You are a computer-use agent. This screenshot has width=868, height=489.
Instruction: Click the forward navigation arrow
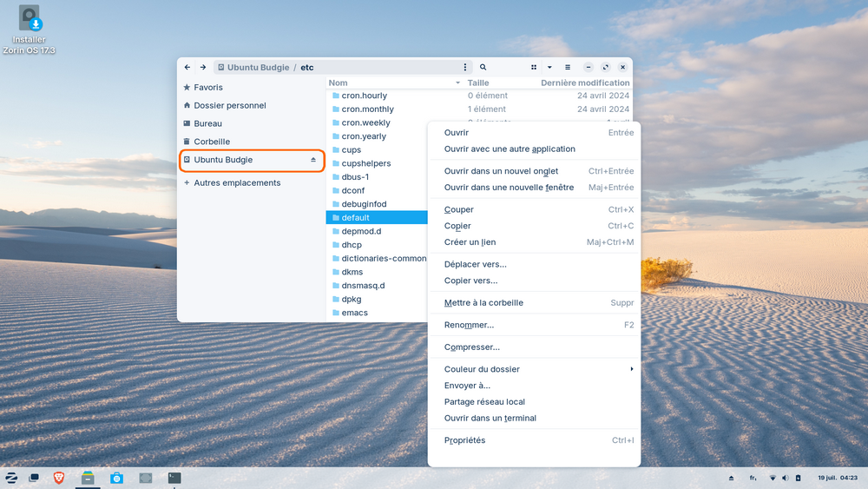[x=202, y=67]
